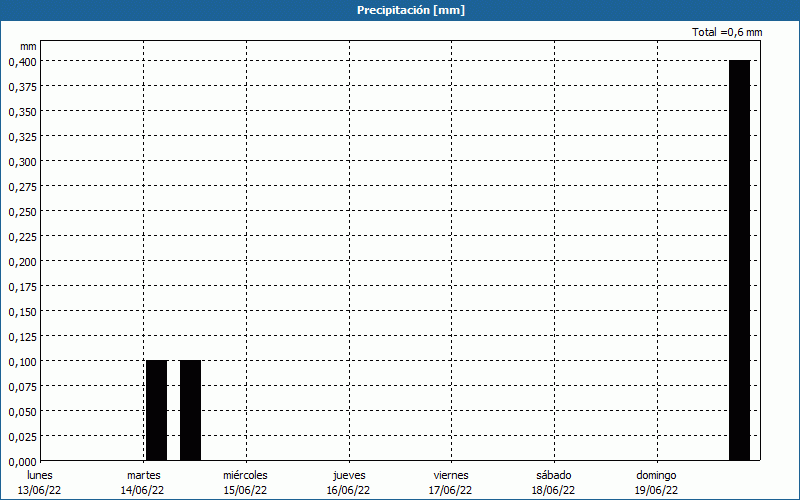Click the 0,000 y-axis value

point(23,462)
